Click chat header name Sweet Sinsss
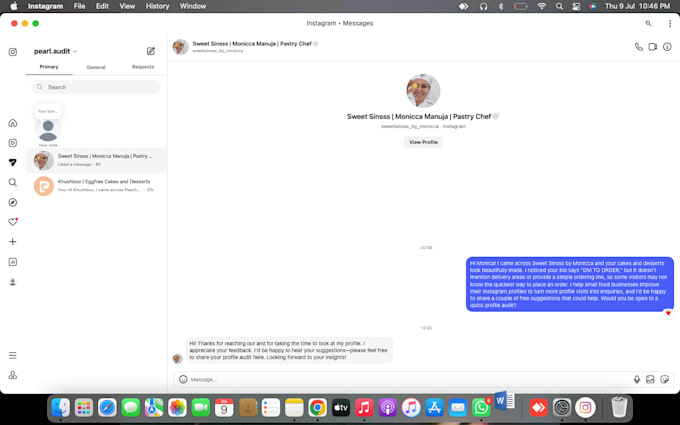The width and height of the screenshot is (680, 425). [x=255, y=44]
